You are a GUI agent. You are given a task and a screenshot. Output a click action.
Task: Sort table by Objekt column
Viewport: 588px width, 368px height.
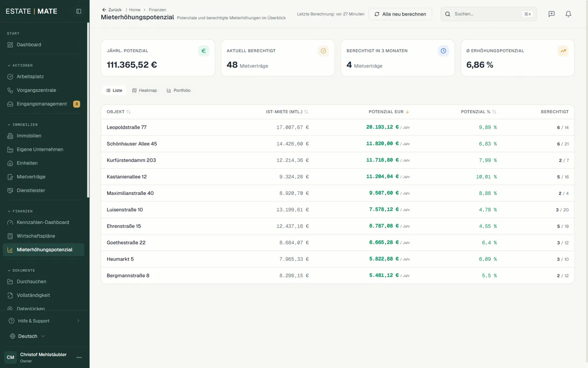click(x=118, y=112)
